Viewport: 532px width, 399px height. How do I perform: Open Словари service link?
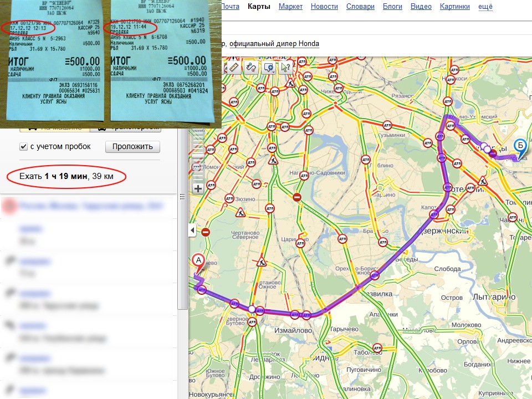click(x=360, y=7)
